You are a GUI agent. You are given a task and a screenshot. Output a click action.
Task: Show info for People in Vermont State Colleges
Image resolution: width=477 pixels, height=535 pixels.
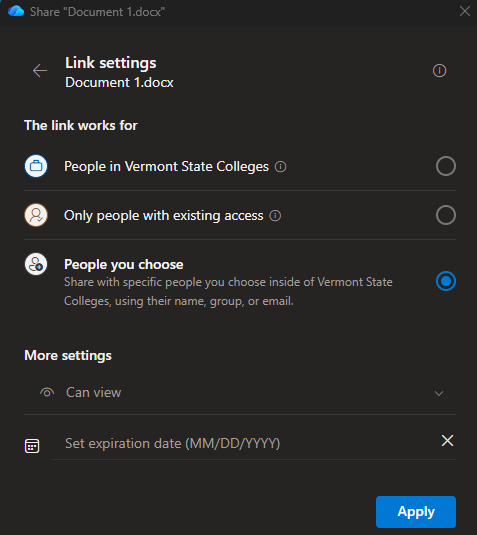tap(280, 167)
